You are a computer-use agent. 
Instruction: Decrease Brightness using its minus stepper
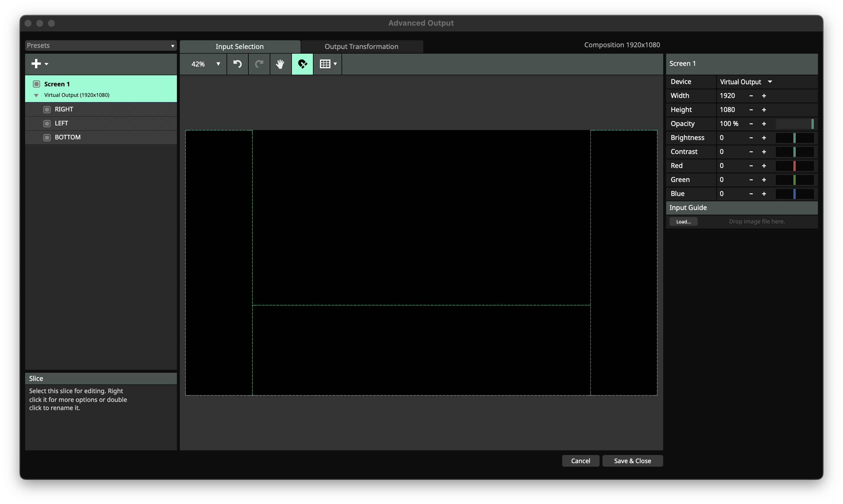[x=751, y=138]
